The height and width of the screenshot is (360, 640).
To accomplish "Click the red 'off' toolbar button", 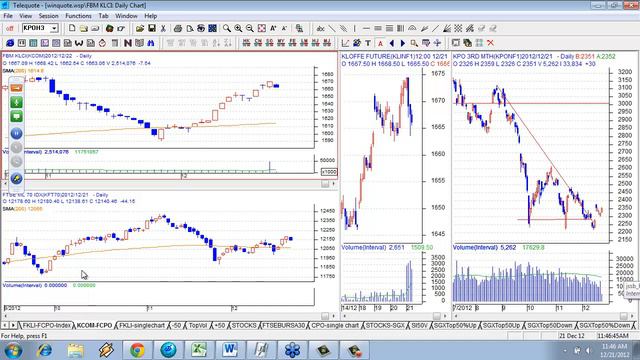I will 9,28.
